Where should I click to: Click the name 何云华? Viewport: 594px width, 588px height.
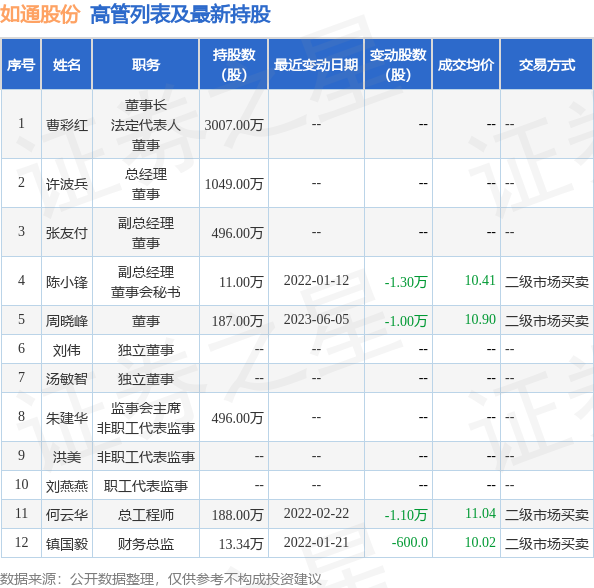(x=67, y=514)
